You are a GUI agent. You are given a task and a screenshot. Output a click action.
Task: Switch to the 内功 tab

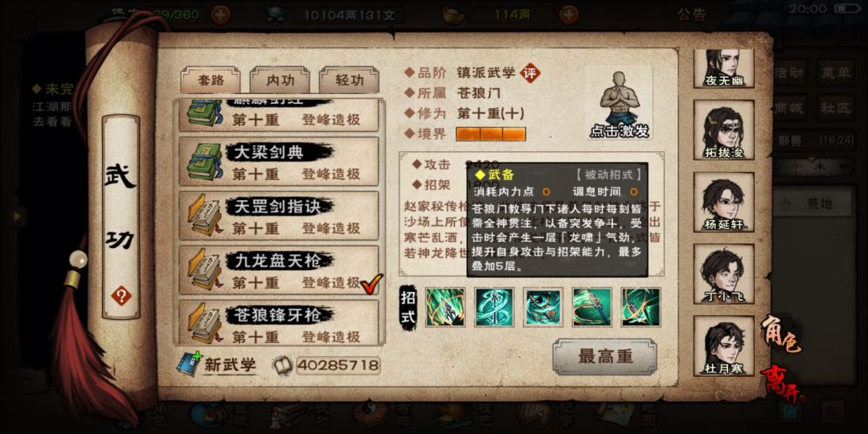click(x=280, y=80)
